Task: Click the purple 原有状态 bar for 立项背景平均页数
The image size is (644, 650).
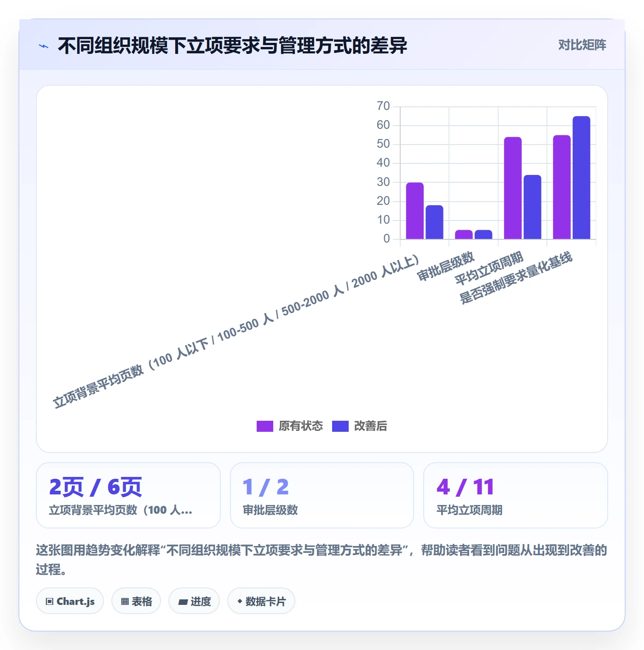Action: (415, 211)
